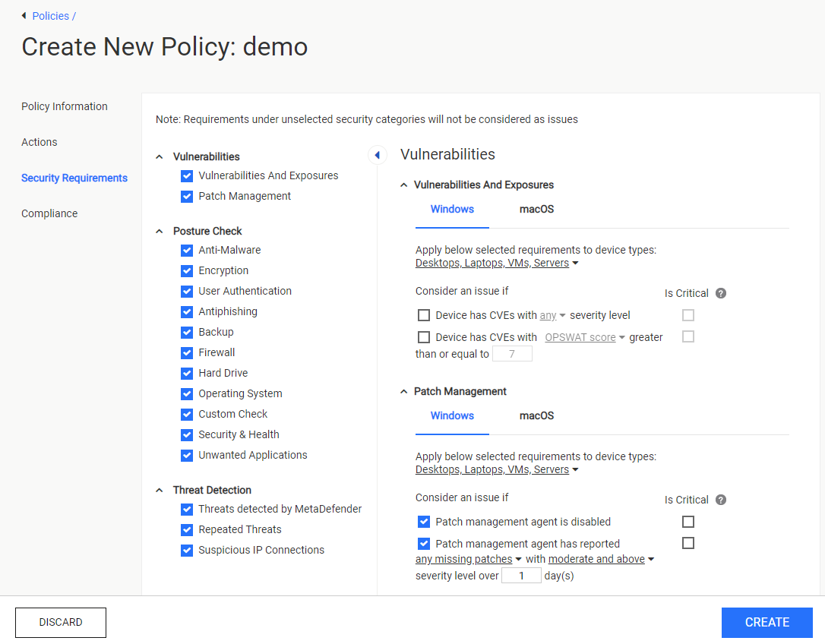This screenshot has height=644, width=825.
Task: Open the any severity level dropdown
Action: point(552,316)
